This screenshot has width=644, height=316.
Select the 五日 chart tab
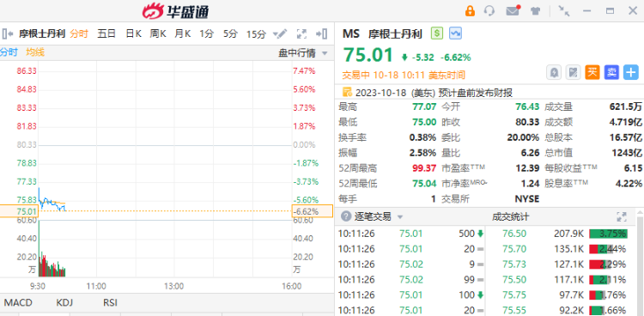coord(106,33)
